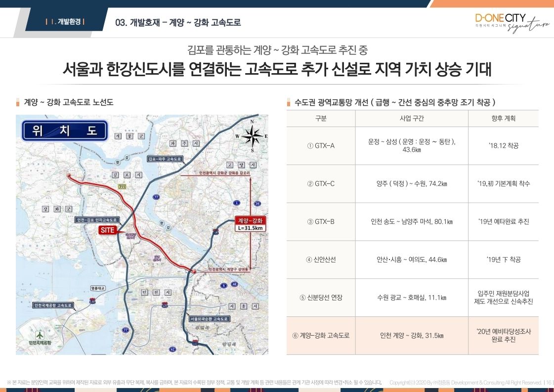Click the ① GTX-A table cell
Screen dimensions: 554x392
[321, 146]
